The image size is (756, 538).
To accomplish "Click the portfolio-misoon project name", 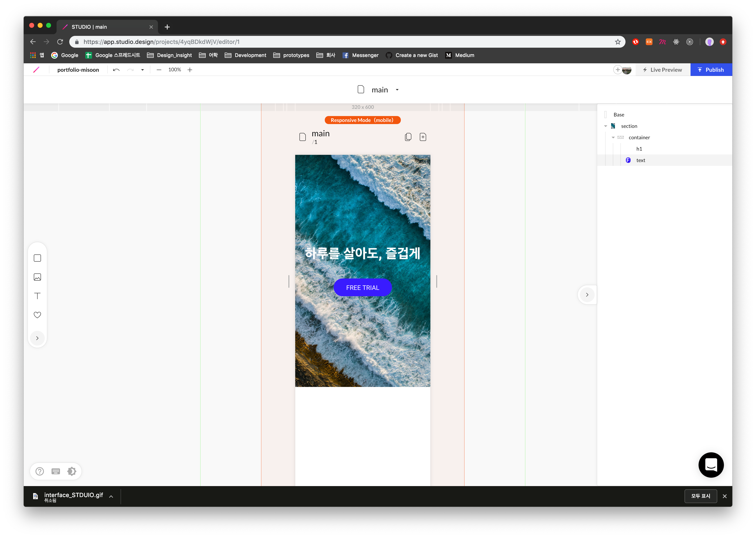I will coord(78,70).
